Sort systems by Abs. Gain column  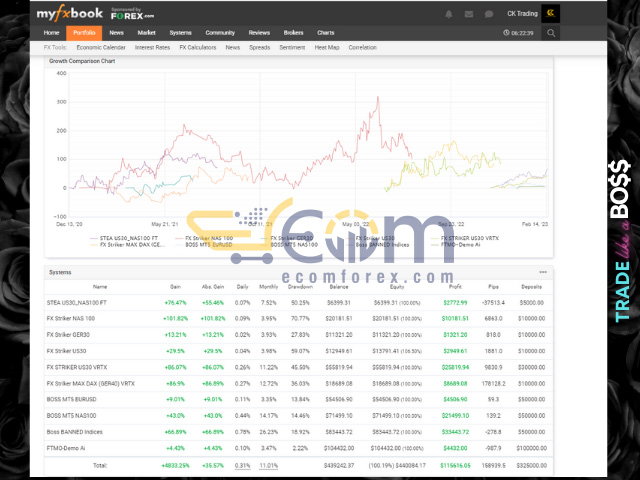(x=213, y=287)
